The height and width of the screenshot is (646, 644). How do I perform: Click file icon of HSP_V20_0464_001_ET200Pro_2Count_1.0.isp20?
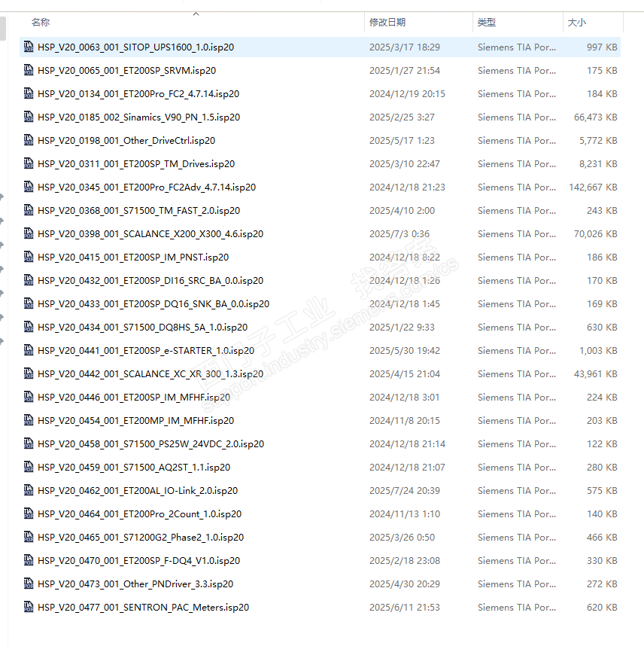[29, 513]
